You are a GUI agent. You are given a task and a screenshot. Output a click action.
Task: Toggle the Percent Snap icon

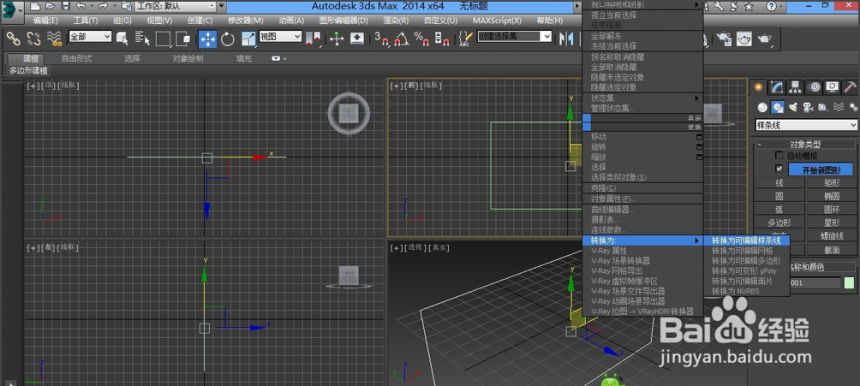[x=421, y=38]
